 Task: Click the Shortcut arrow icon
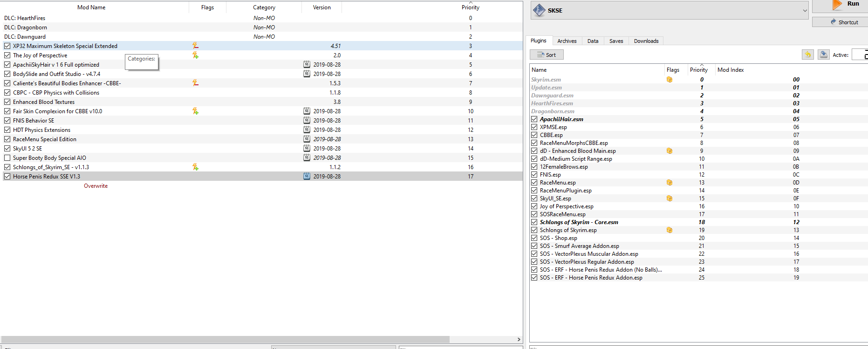pyautogui.click(x=834, y=22)
